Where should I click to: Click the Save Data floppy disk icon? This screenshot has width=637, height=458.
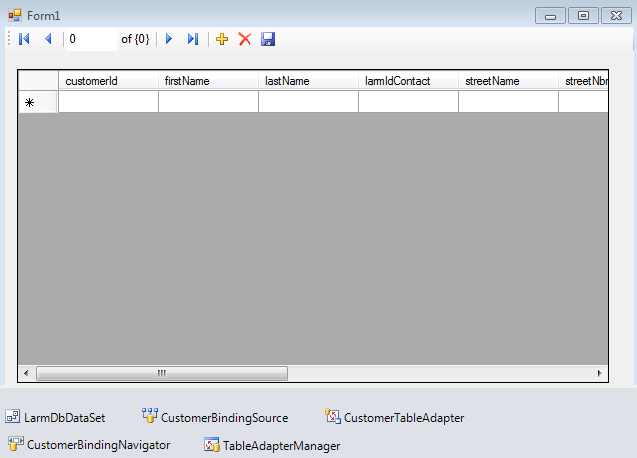[x=268, y=39]
